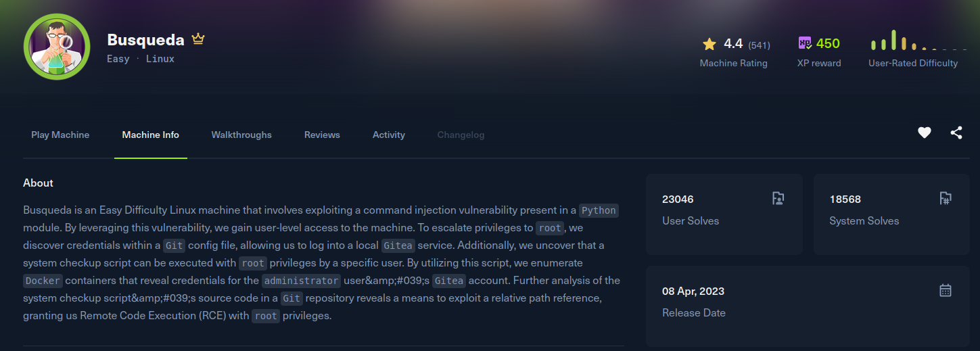Open the Reviews tab
The image size is (980, 351).
322,135
